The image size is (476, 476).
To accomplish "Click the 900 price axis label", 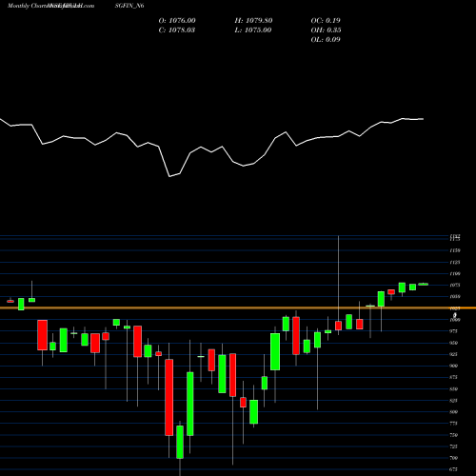I will [x=454, y=366].
